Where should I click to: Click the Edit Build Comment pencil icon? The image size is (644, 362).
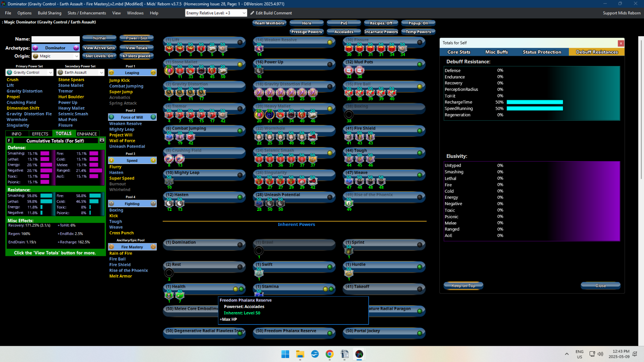[252, 13]
